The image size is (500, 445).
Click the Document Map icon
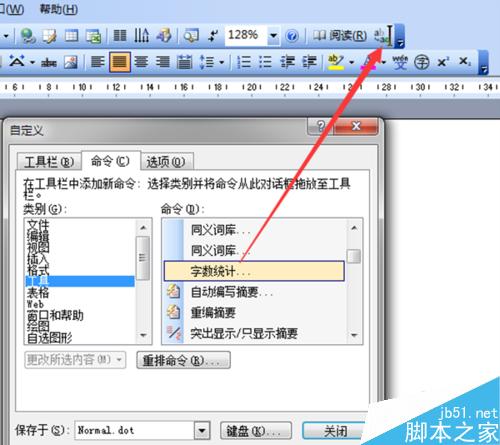tap(191, 36)
